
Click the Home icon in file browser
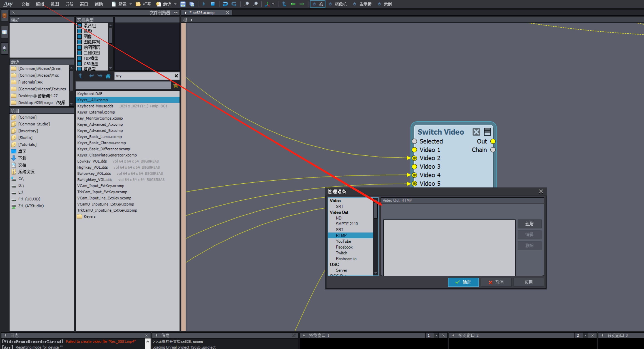(108, 76)
